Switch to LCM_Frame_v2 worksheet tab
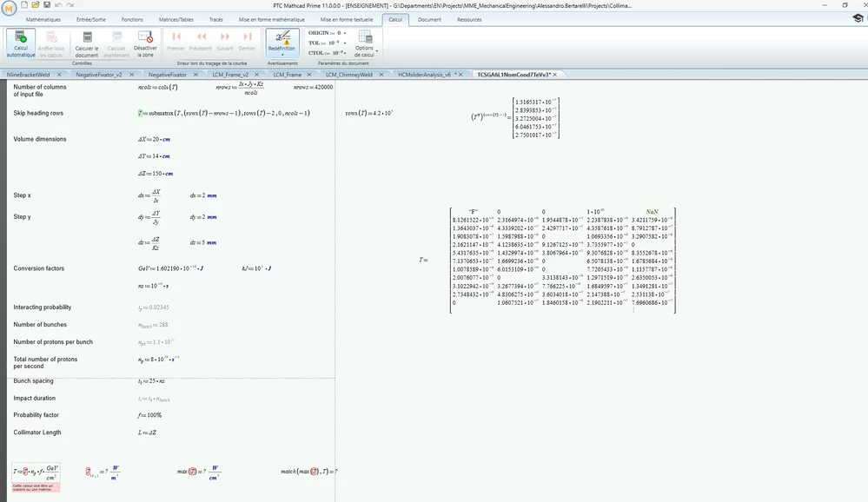 [x=230, y=75]
